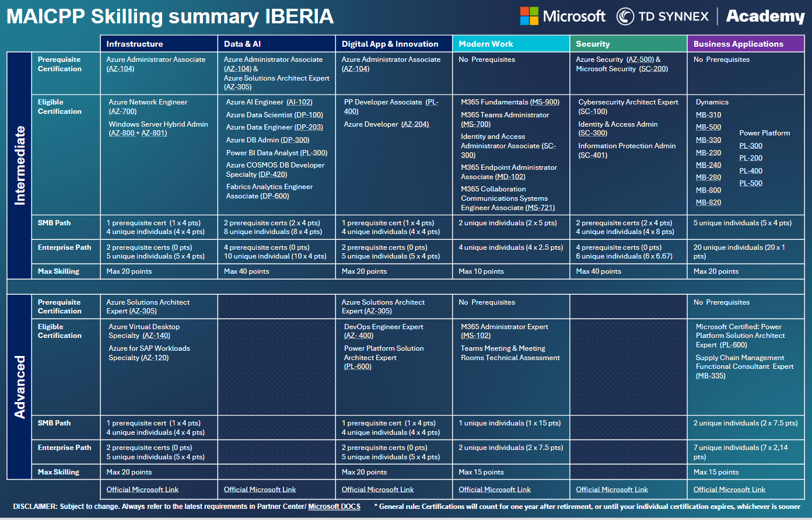Click 'Teams Meeting & Meeting Rooms Technical Assessment'

click(x=510, y=353)
